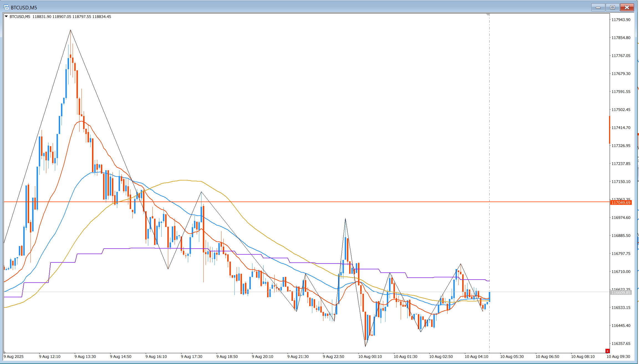The height and width of the screenshot is (364, 639).
Task: Click the gray 116609.85 current price label
Action: click(x=621, y=293)
